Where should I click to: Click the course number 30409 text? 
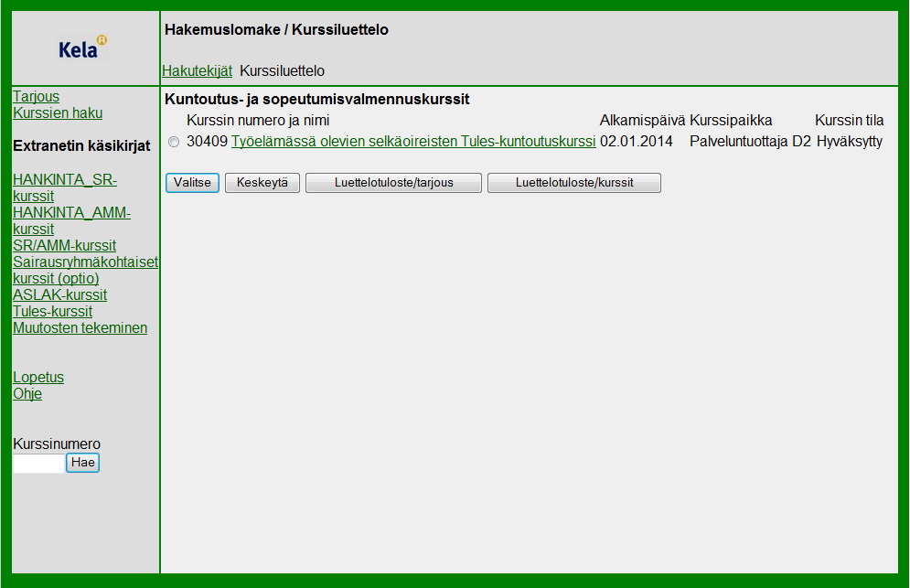pyautogui.click(x=207, y=141)
